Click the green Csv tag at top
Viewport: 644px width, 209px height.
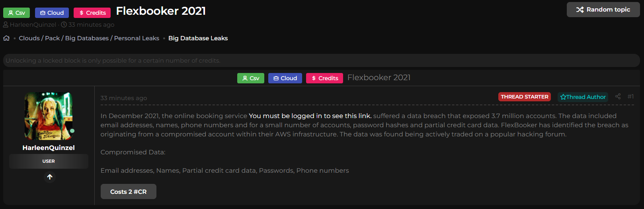(17, 13)
